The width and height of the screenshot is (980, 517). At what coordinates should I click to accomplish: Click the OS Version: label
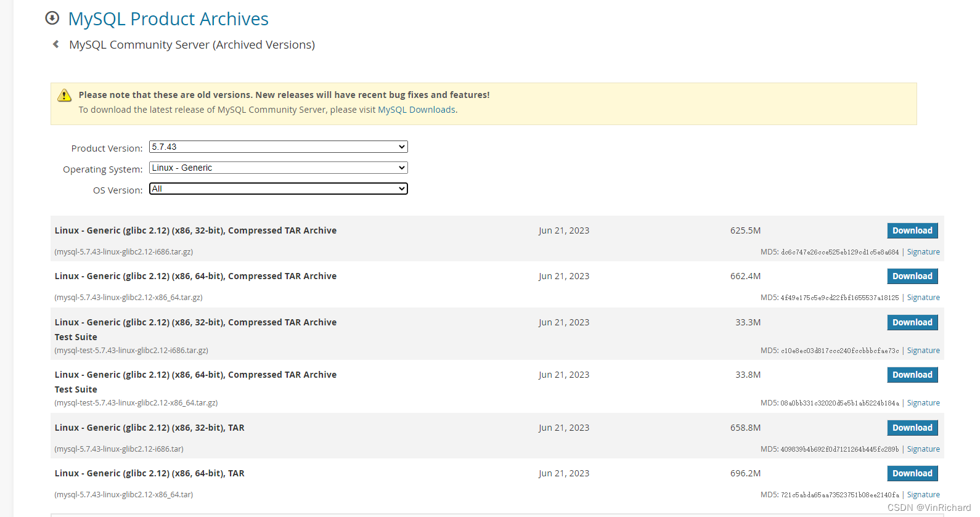click(x=118, y=190)
